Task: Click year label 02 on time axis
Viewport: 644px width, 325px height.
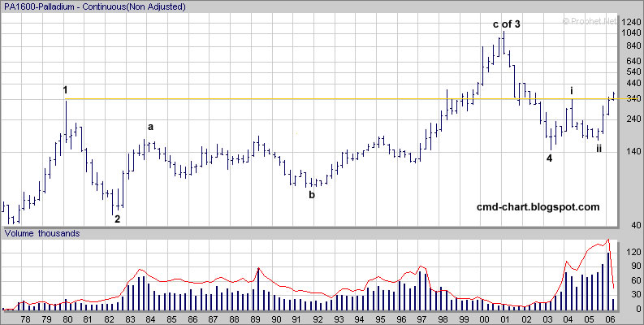Action: (x=525, y=319)
